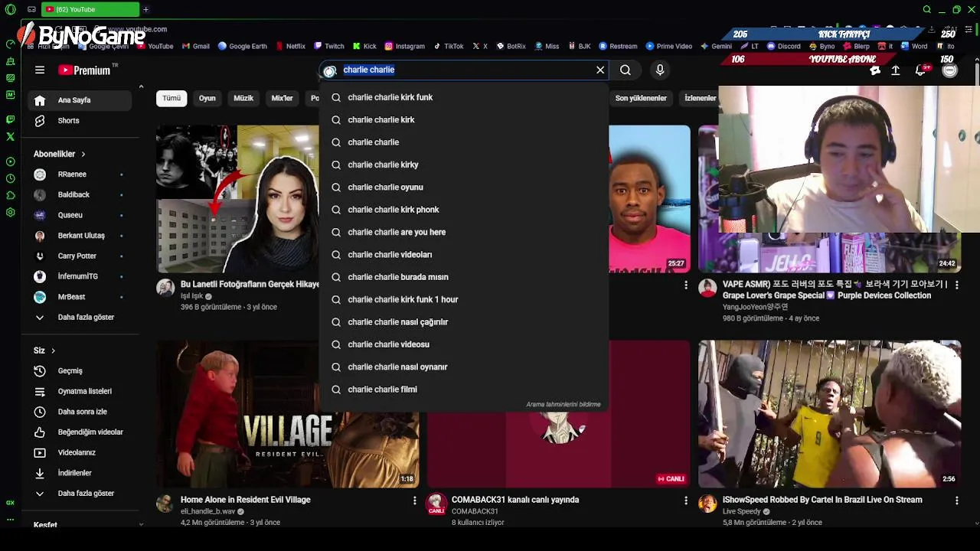Open the player icon in Opera sidebar

(x=10, y=161)
